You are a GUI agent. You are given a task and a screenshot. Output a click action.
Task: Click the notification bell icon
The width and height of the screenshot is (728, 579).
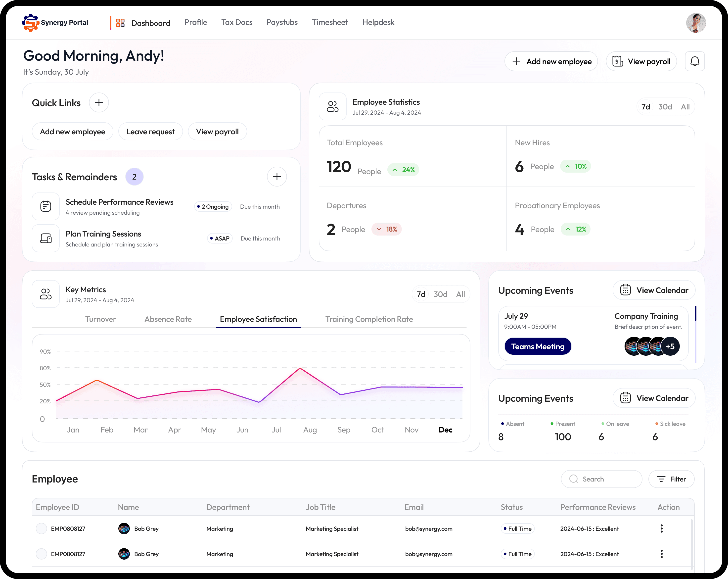(695, 61)
